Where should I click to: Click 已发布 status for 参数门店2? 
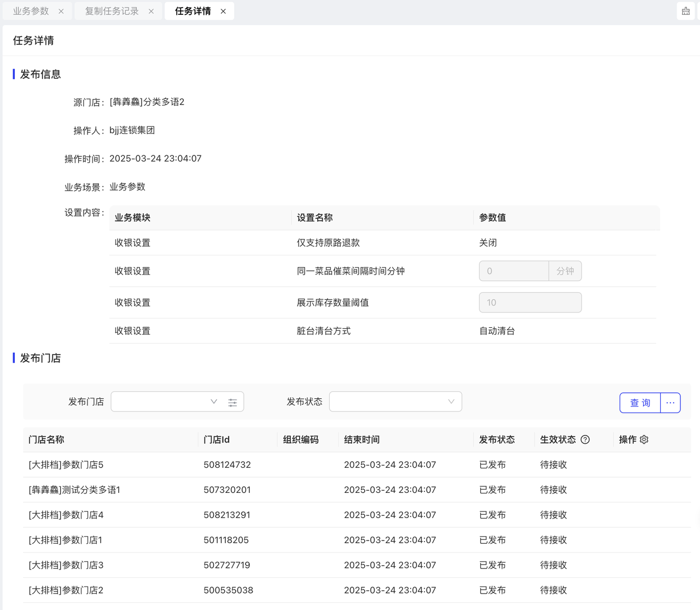[x=492, y=591]
